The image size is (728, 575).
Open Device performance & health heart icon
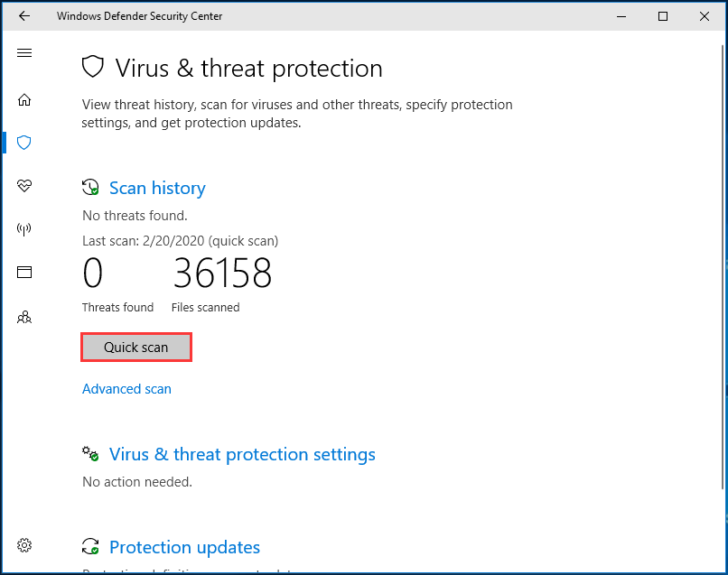coord(24,186)
